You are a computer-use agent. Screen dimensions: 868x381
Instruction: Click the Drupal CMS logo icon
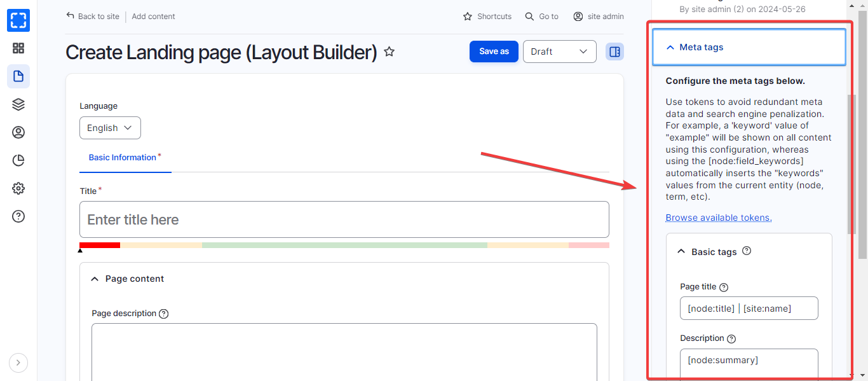tap(18, 20)
